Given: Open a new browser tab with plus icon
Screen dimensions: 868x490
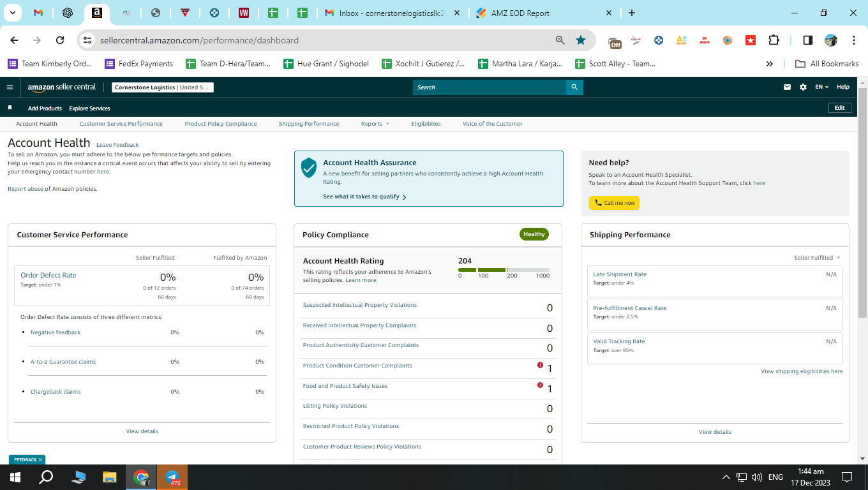Looking at the screenshot, I should point(632,13).
